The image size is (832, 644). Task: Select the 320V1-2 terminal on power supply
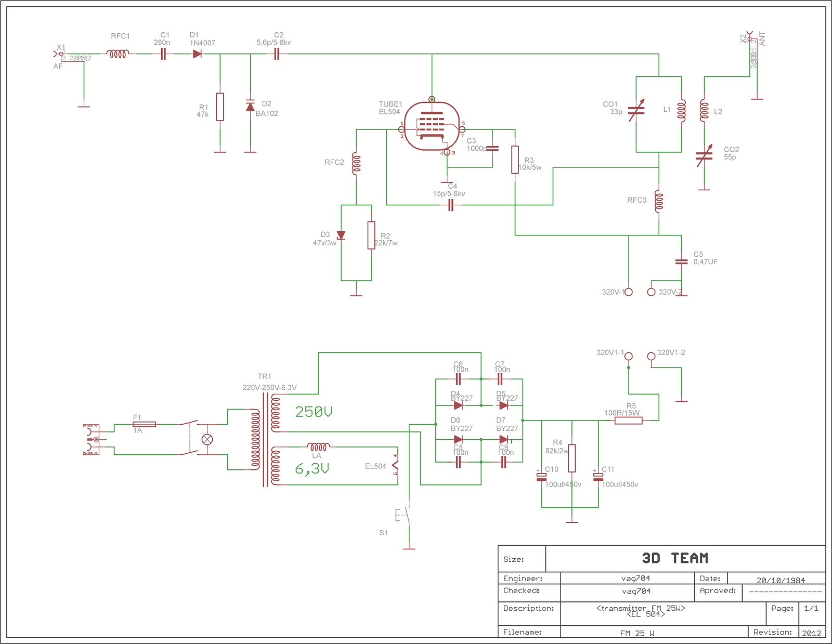click(651, 356)
